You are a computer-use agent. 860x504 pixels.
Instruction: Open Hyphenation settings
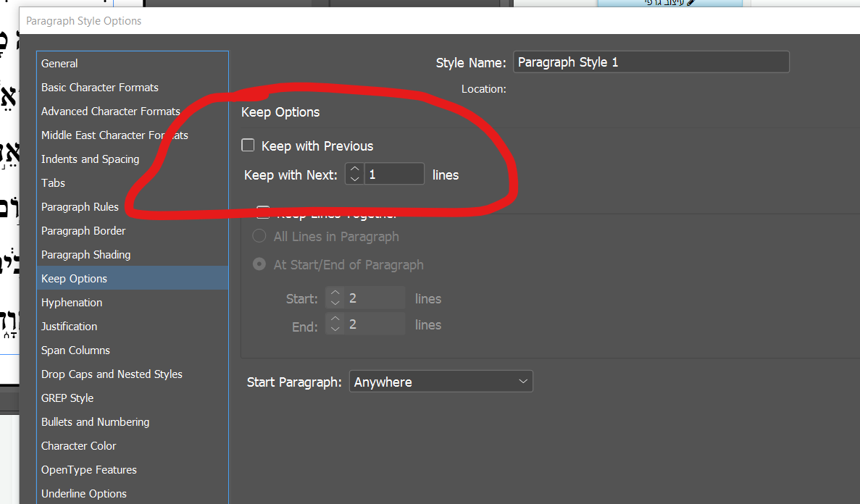click(x=132, y=303)
